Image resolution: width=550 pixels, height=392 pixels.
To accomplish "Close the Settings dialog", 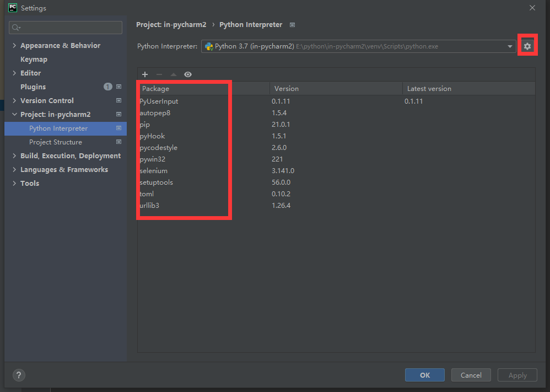I will (532, 8).
